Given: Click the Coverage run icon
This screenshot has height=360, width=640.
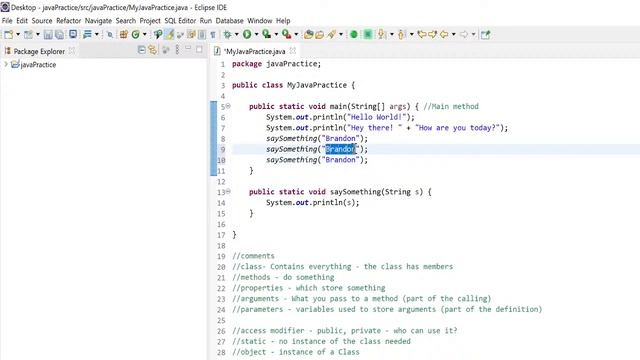Looking at the screenshot, I should click(267, 35).
